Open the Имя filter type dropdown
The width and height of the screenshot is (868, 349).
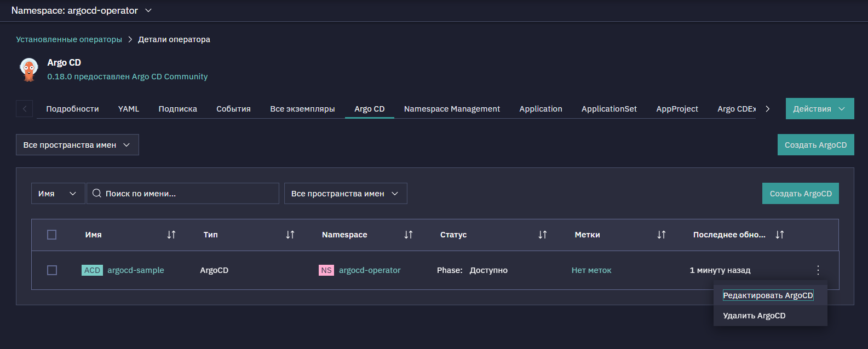click(x=58, y=194)
